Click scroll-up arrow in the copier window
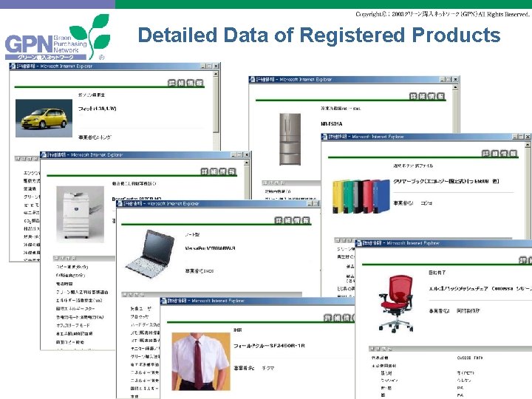Viewport: 532px width, 399px height. [247, 163]
